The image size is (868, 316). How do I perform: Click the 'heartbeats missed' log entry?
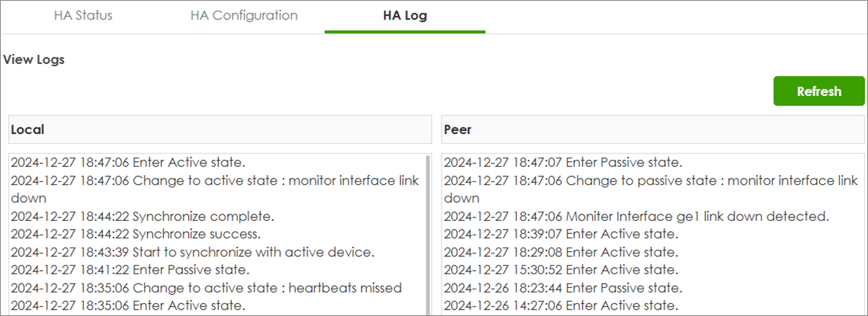point(206,288)
